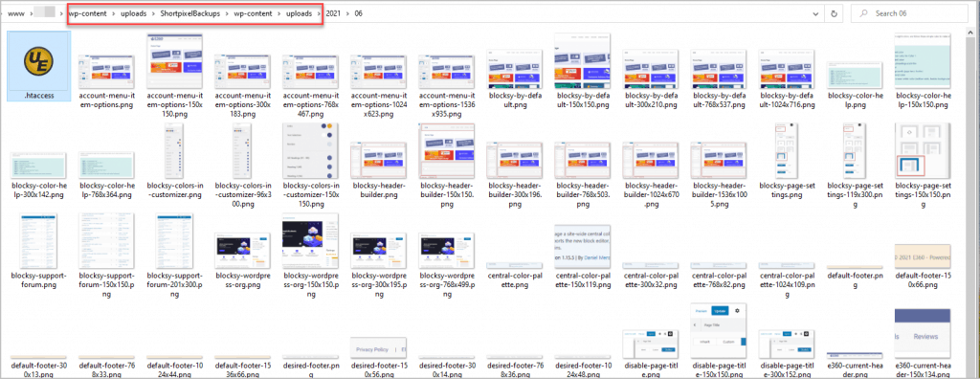Select blocksy-header-builder-300x196.png file
This screenshot has height=379, width=980.
[515, 160]
